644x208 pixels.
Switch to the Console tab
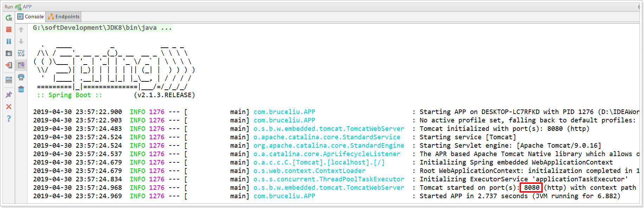(31, 16)
